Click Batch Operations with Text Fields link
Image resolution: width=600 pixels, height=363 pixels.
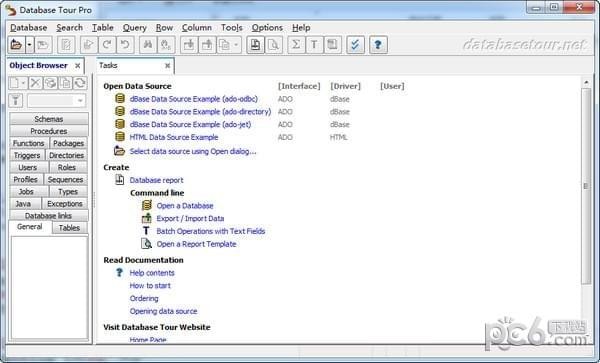coord(211,231)
